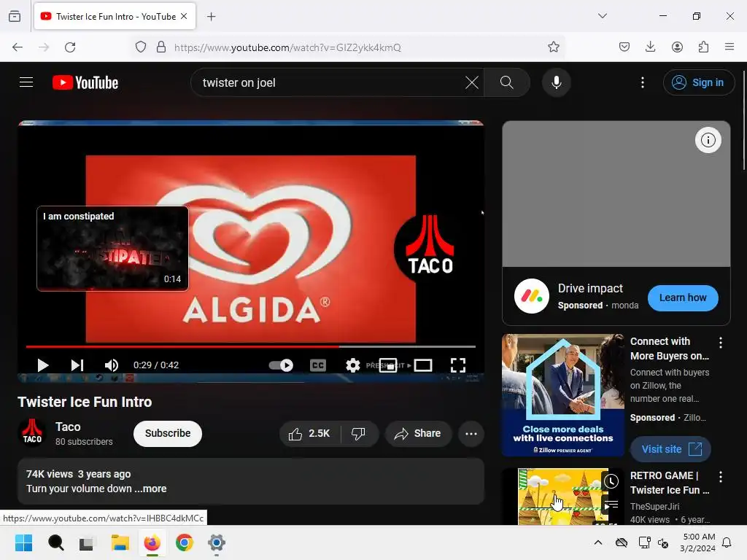This screenshot has height=560, width=747.
Task: Open the Firefox account icon
Action: click(x=677, y=47)
